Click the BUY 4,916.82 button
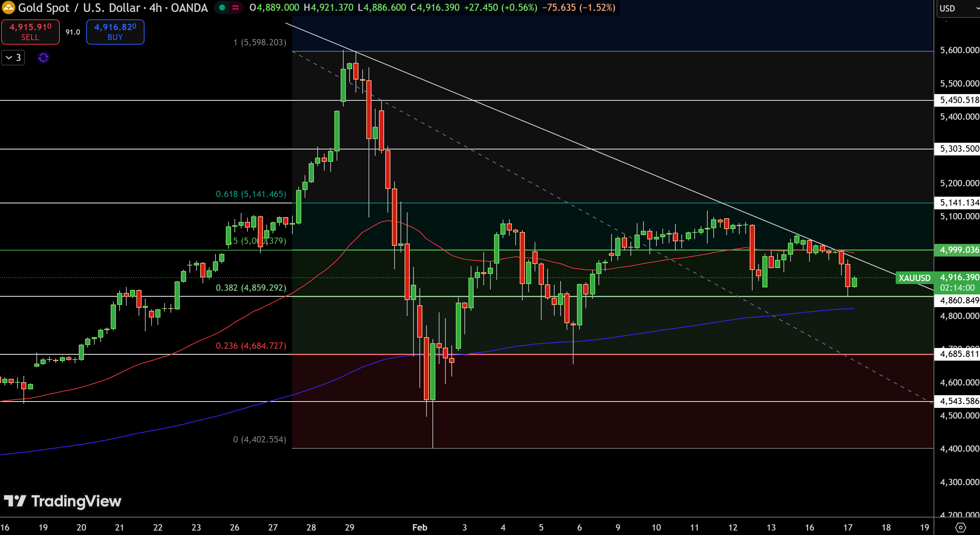Screen dimensions: 980x535 pos(115,32)
